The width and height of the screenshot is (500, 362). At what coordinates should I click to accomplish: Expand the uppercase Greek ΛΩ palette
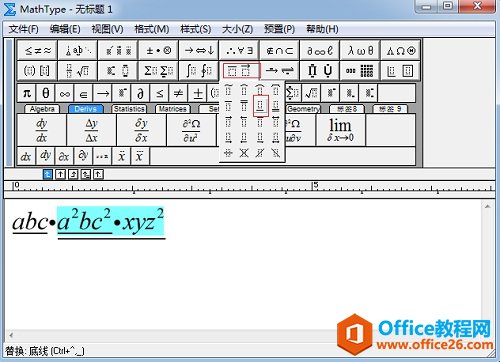[401, 50]
